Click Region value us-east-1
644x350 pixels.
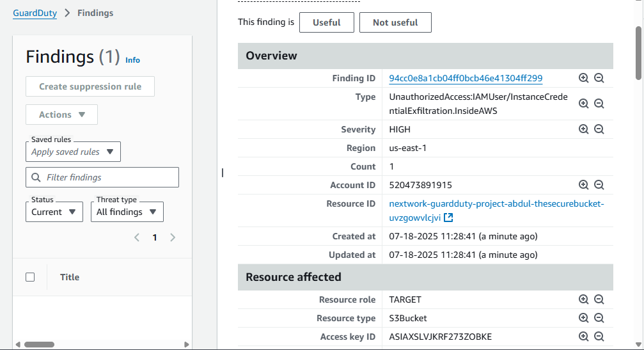coord(408,148)
